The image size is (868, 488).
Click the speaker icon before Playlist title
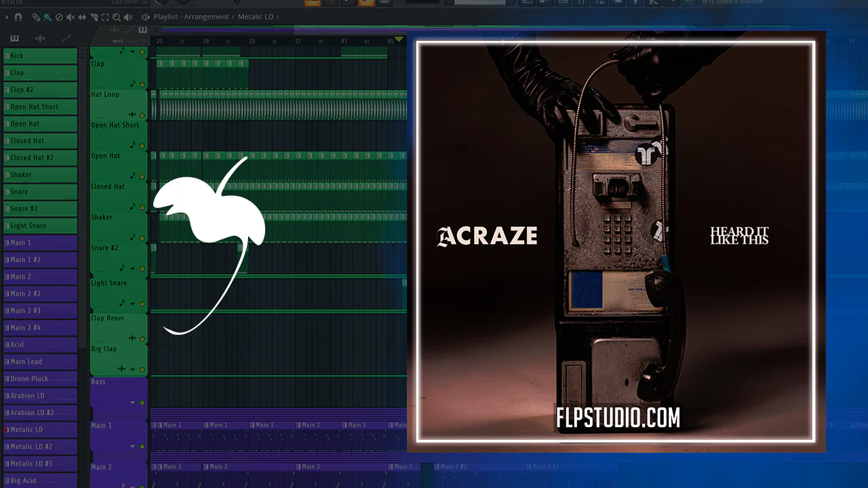145,17
